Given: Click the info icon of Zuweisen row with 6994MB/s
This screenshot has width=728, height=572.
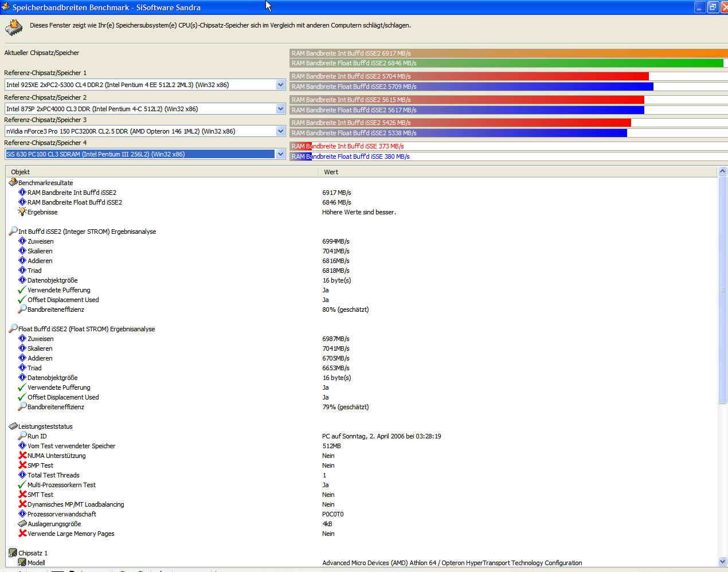Looking at the screenshot, I should click(22, 241).
